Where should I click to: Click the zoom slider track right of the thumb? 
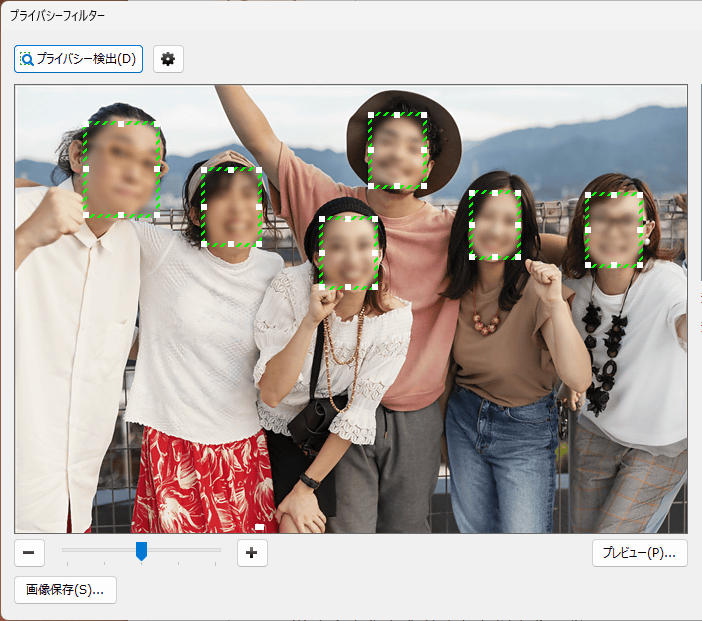pyautogui.click(x=185, y=549)
